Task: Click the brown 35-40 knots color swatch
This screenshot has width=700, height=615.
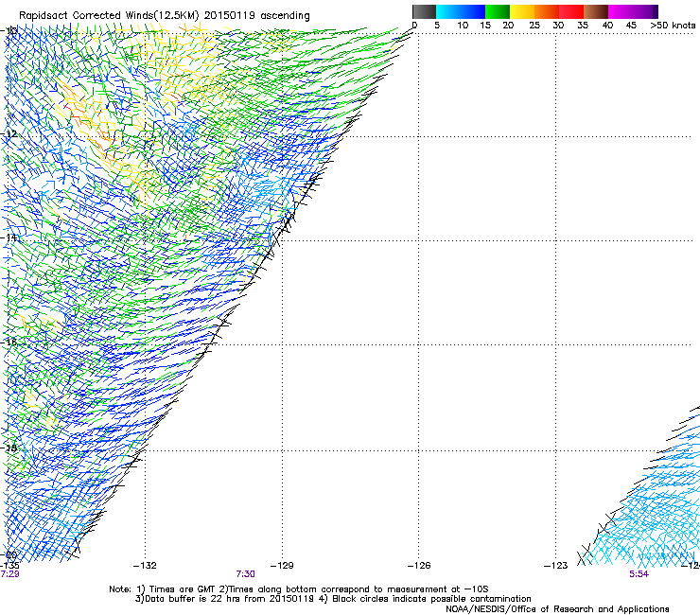Action: tap(596, 11)
